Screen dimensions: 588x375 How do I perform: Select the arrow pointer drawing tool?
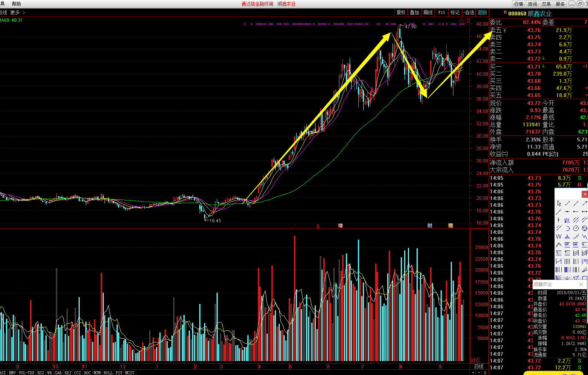(559, 203)
